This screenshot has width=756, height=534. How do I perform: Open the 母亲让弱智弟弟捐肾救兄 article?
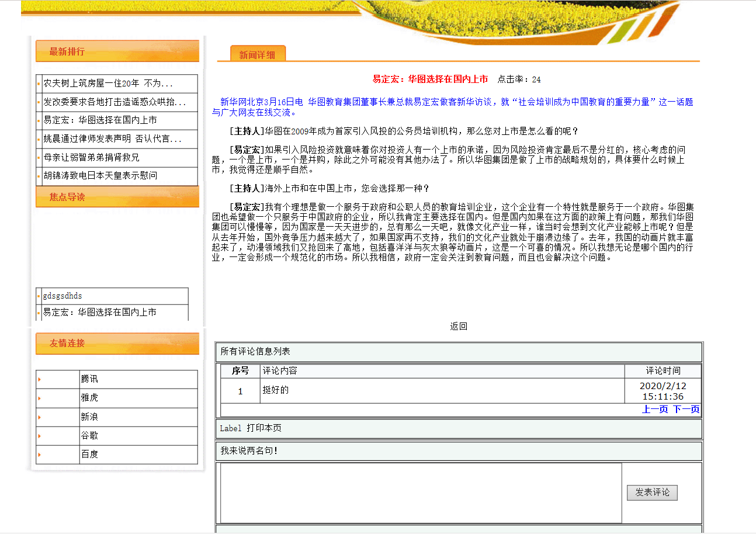pos(91,158)
